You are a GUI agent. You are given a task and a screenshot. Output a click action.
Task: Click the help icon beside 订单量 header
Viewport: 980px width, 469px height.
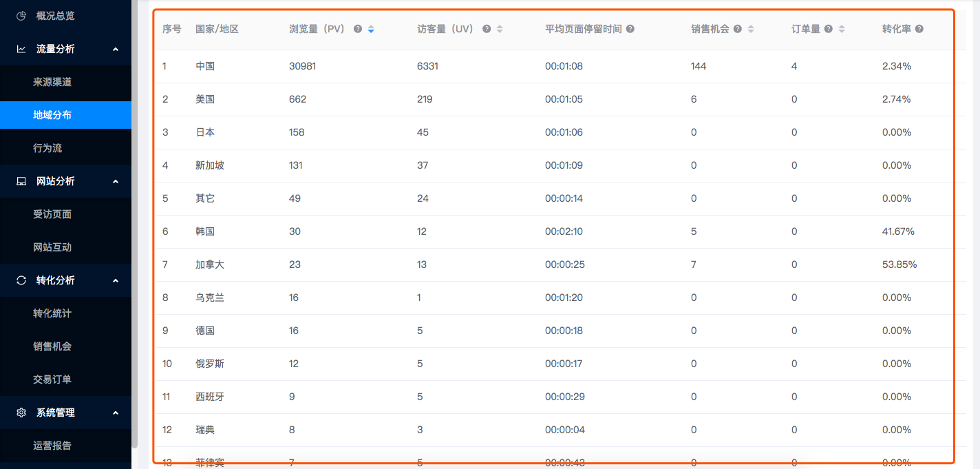pyautogui.click(x=829, y=29)
